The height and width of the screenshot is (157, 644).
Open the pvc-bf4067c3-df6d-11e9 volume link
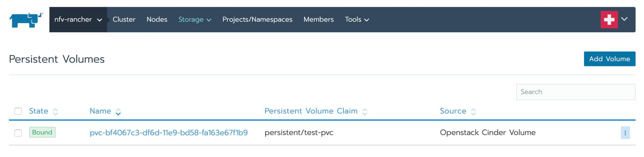pyautogui.click(x=169, y=133)
